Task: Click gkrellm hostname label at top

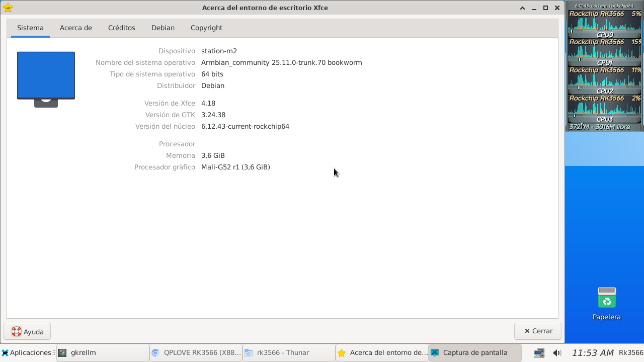Action: pyautogui.click(x=604, y=6)
